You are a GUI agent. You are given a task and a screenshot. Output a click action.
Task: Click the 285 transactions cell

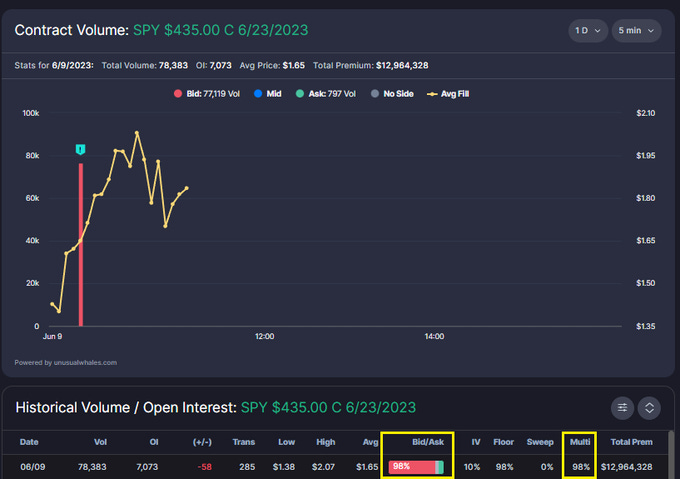pyautogui.click(x=247, y=467)
